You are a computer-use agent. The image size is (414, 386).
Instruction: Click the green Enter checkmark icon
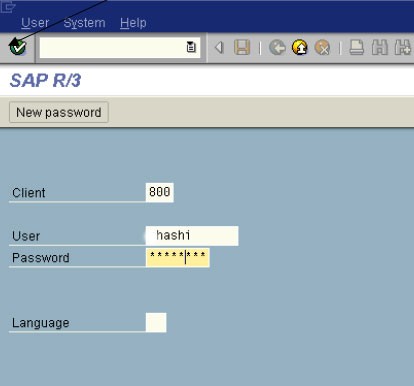(18, 47)
